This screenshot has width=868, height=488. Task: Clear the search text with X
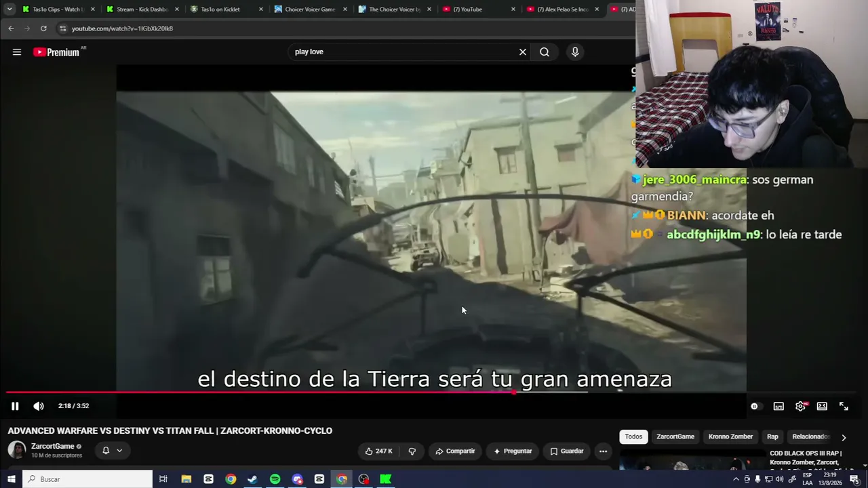point(522,52)
